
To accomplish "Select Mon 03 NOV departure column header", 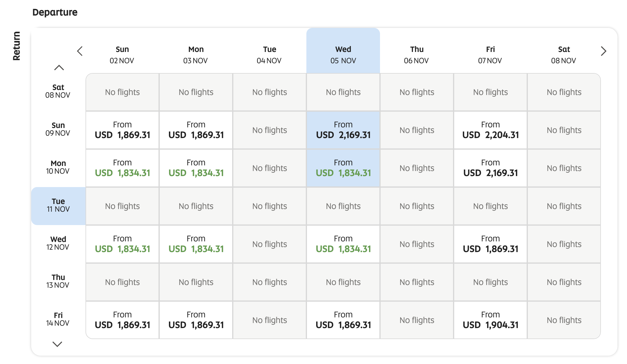I will pos(196,55).
